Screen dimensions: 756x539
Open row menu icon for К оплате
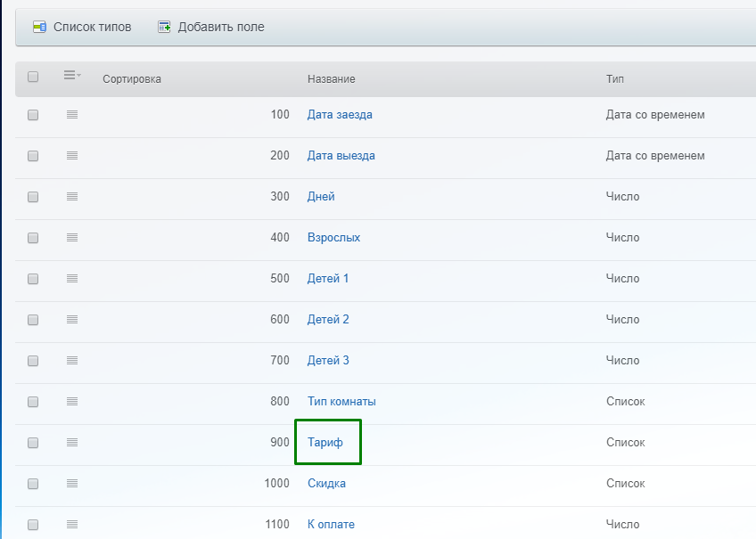(x=72, y=525)
